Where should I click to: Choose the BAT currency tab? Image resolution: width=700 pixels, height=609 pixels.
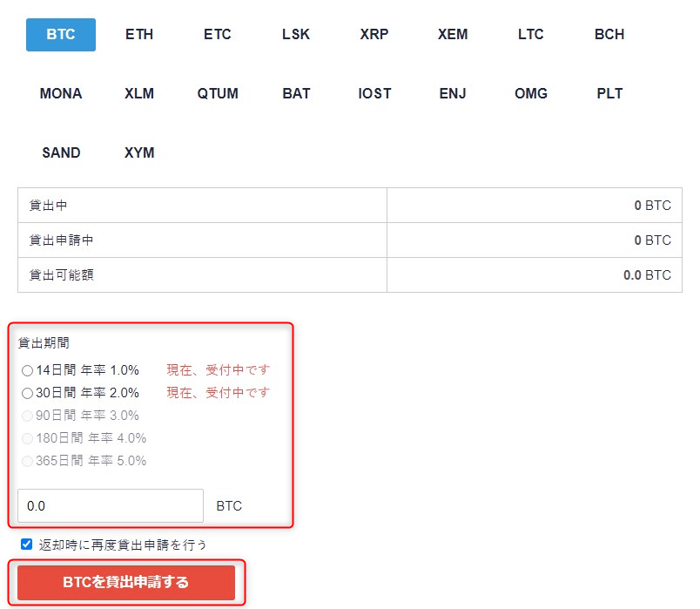296,93
